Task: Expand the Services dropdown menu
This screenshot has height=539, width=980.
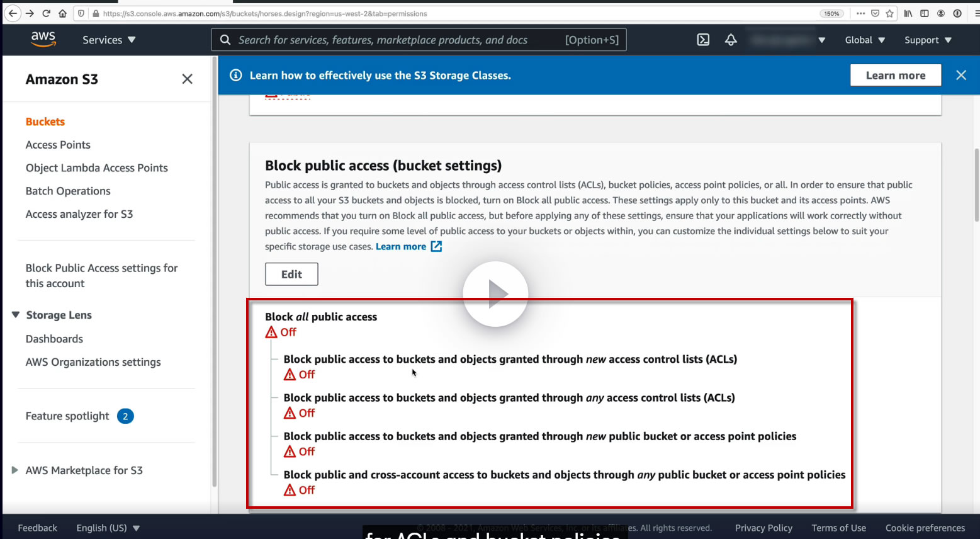Action: pos(109,40)
